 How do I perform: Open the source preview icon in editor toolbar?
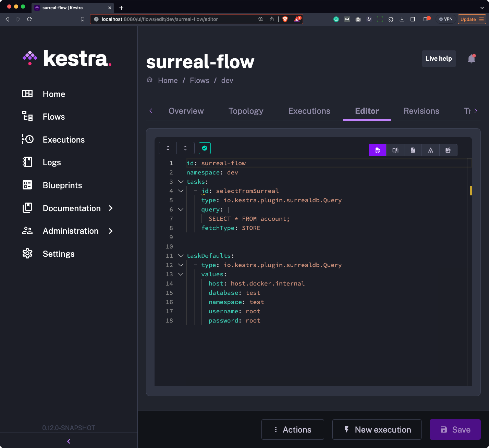(448, 150)
